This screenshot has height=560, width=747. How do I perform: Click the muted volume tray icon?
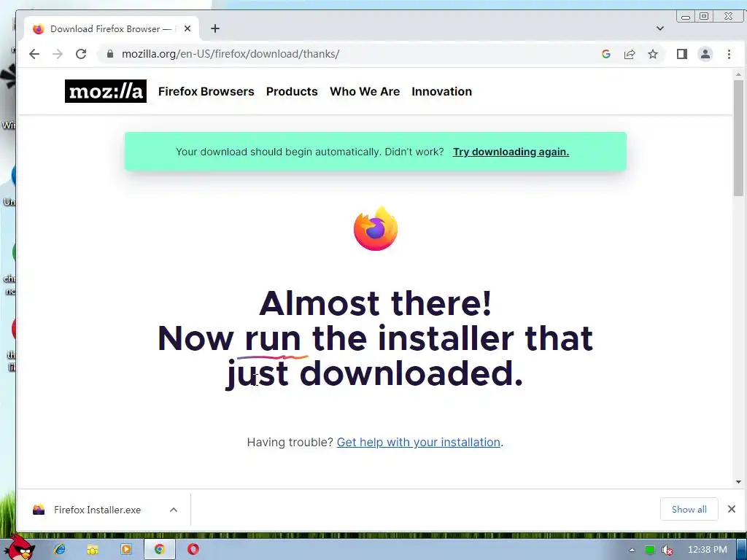pos(667,550)
